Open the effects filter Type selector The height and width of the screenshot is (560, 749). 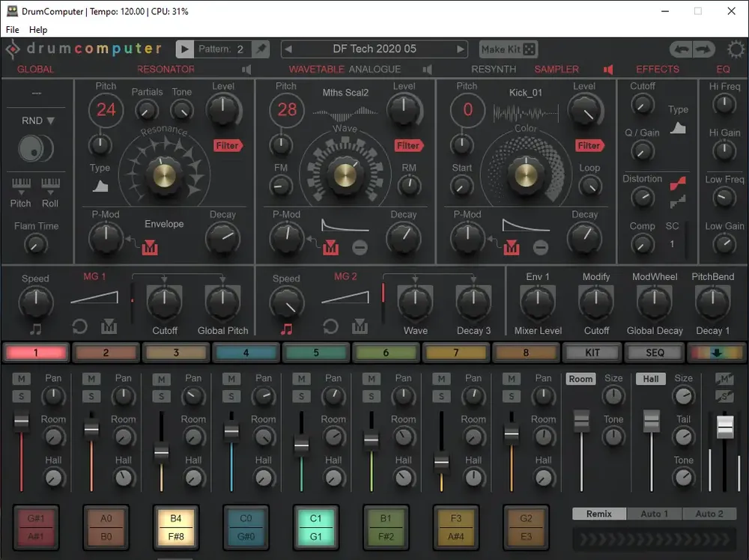(x=679, y=128)
